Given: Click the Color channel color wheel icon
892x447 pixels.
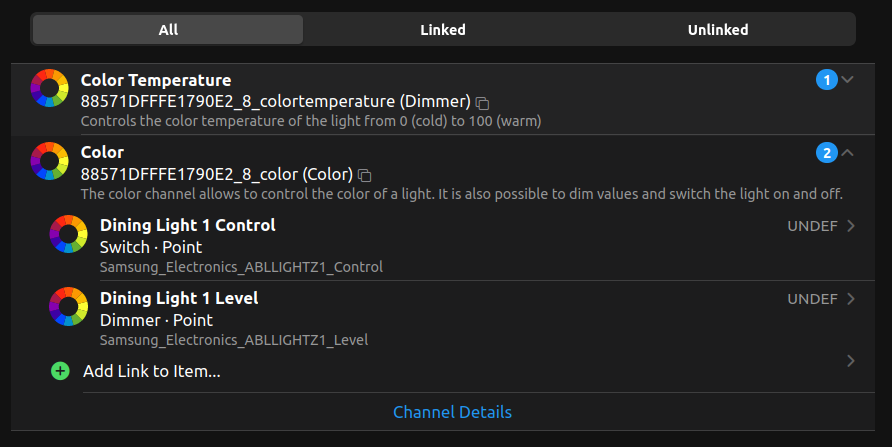Looking at the screenshot, I should point(49,160).
